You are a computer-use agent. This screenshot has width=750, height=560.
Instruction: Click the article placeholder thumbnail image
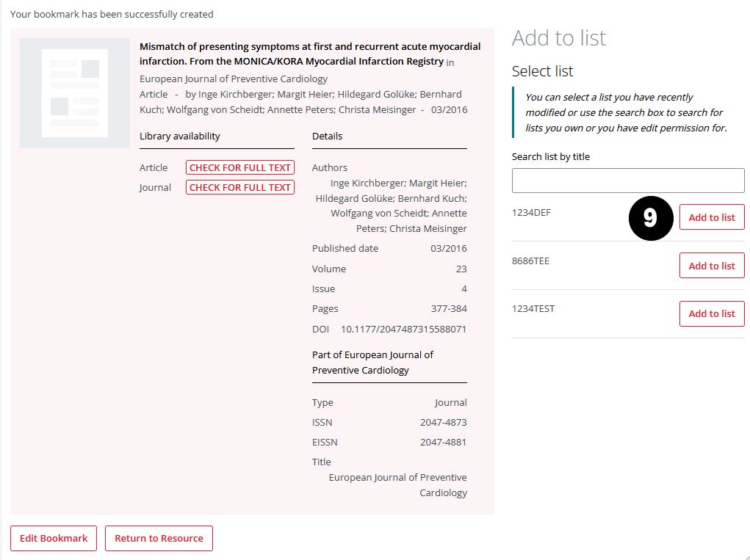(x=75, y=93)
